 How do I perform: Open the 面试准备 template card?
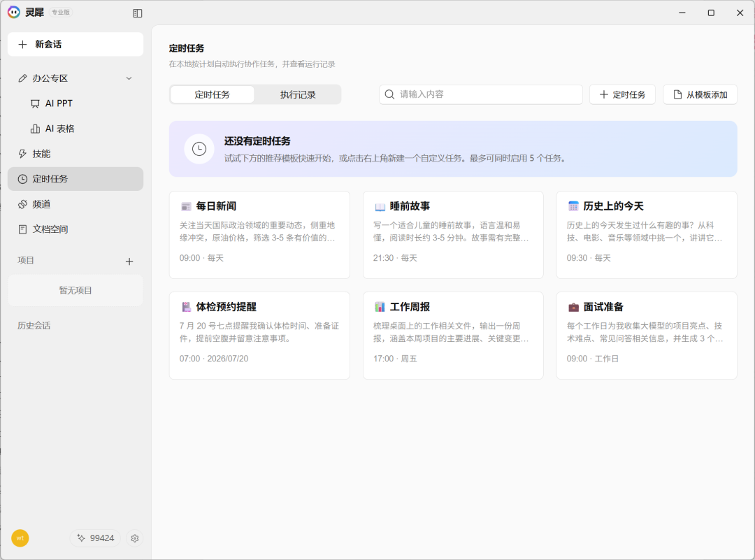coord(647,336)
